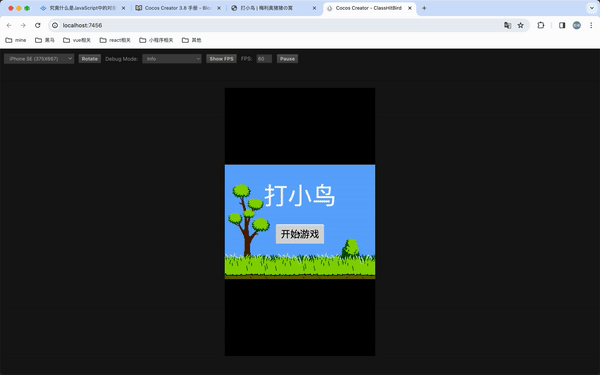Go forward to next page

tap(23, 25)
